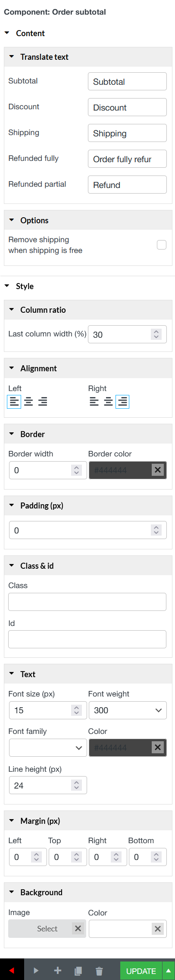
Task: Click the forward arrow in bottom toolbar
Action: (x=36, y=970)
